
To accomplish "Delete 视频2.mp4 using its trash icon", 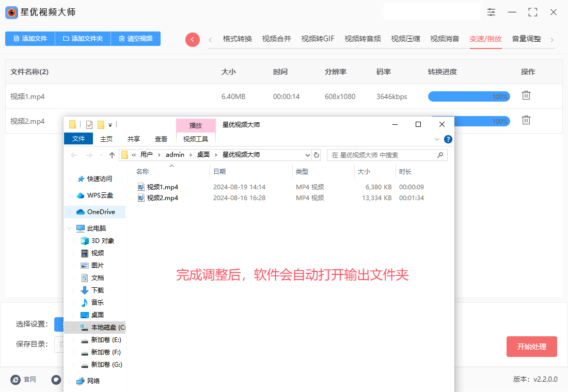I will [526, 120].
